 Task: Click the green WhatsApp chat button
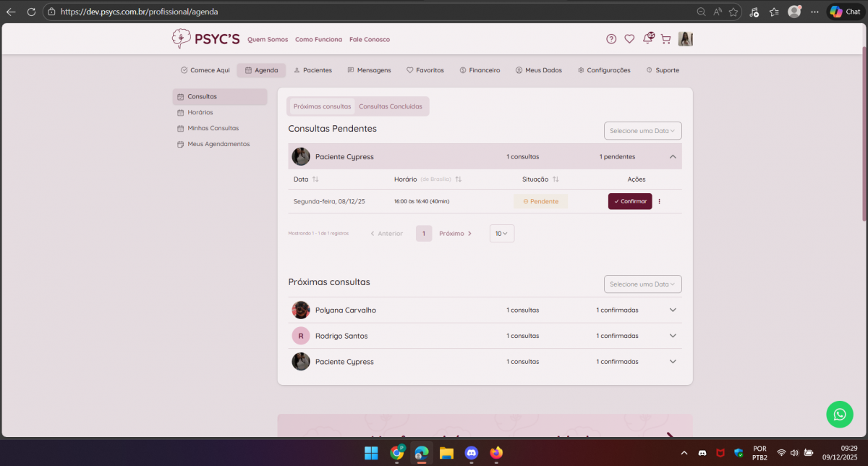click(839, 415)
